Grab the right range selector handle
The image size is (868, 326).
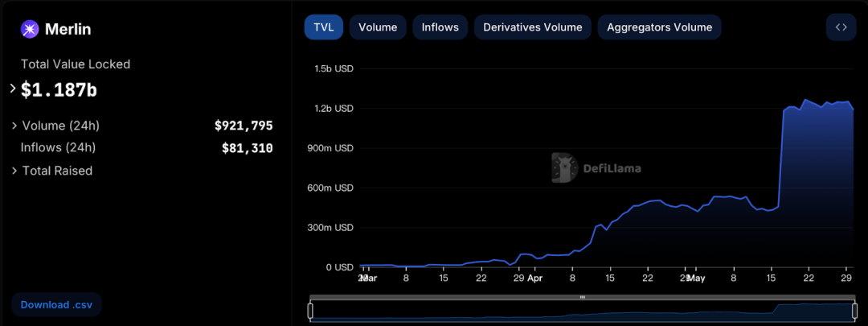coord(855,311)
